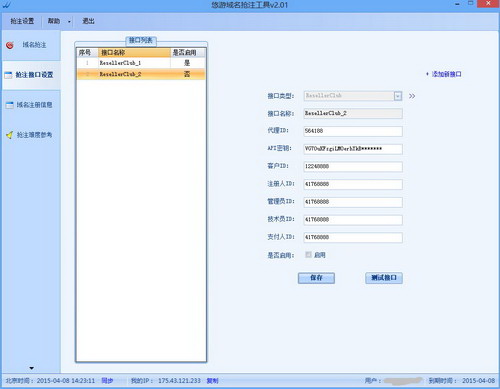
Task: Open the 抢注设置 menu
Action: (22, 21)
